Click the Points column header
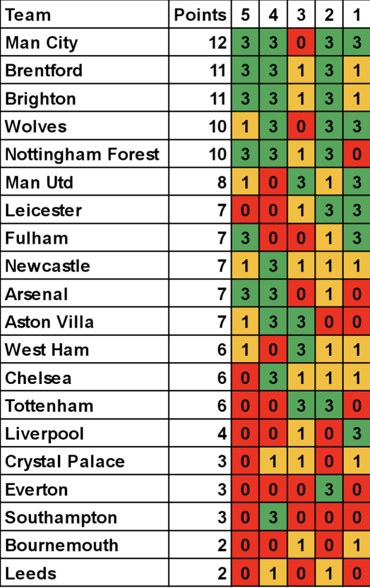The image size is (370, 588). pyautogui.click(x=201, y=14)
